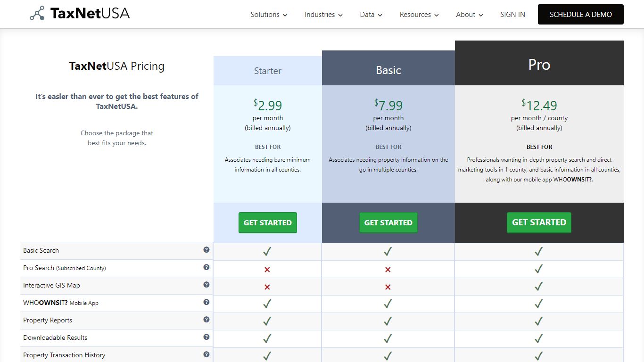644x362 pixels.
Task: Click Pro checkmark in WHOOWNSIT? row
Action: [539, 304]
